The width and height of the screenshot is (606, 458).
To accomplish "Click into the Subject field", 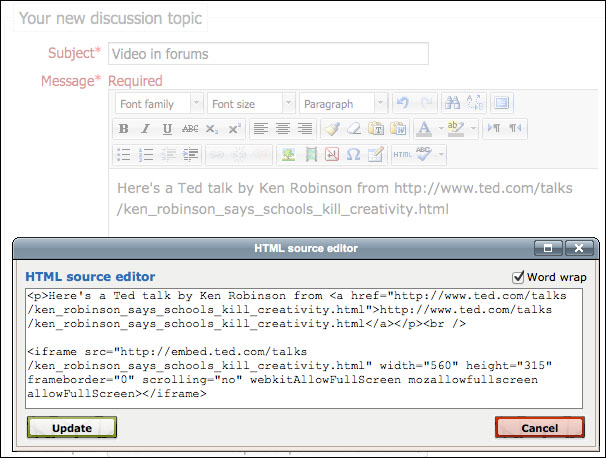I will 268,54.
